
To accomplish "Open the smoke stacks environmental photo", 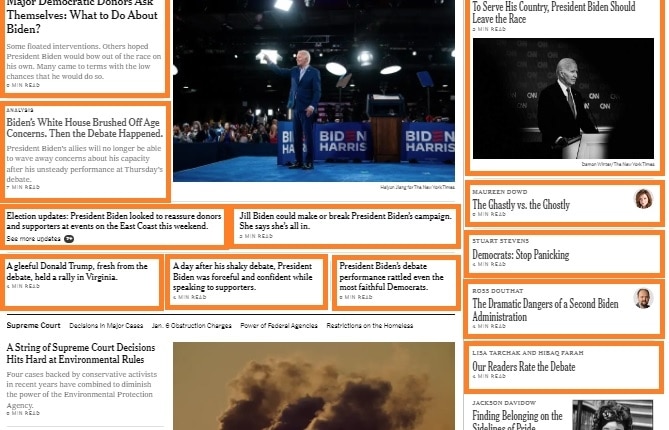I will click(313, 390).
